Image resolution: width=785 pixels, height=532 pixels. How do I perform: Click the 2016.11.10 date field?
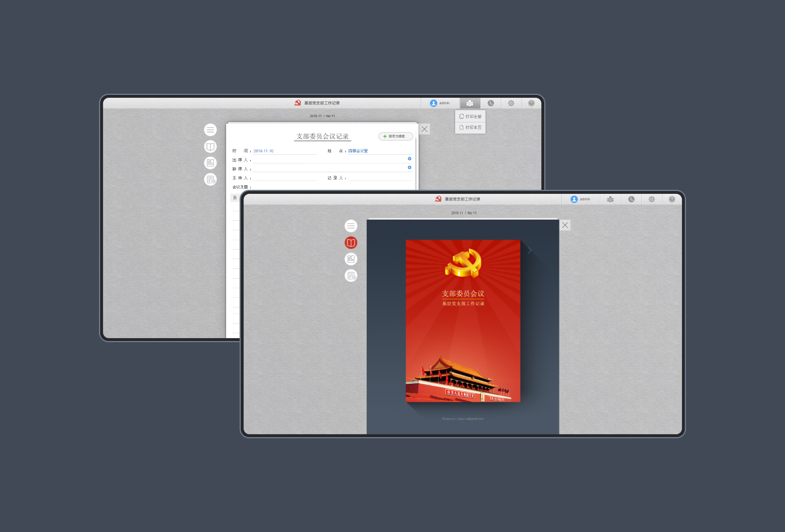click(264, 151)
